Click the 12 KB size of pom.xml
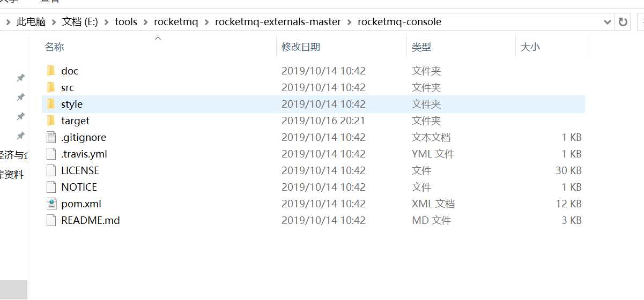The width and height of the screenshot is (644, 300). [x=568, y=204]
